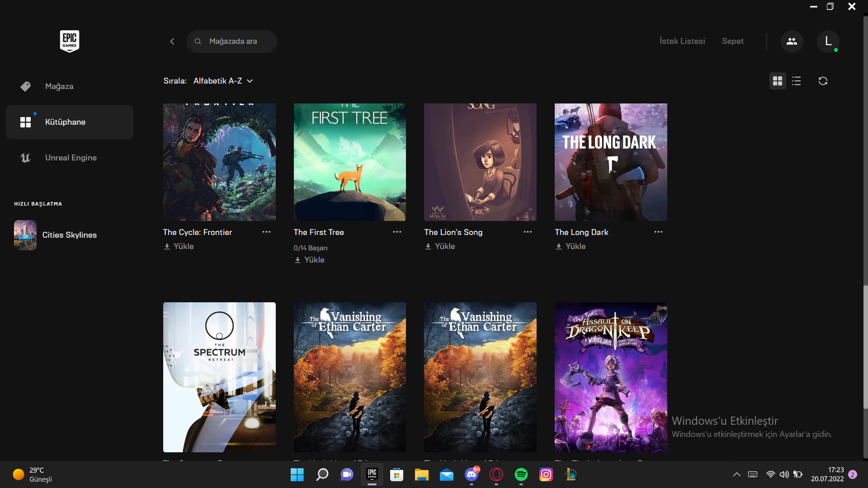Switch to list view
868x488 pixels.
point(797,81)
